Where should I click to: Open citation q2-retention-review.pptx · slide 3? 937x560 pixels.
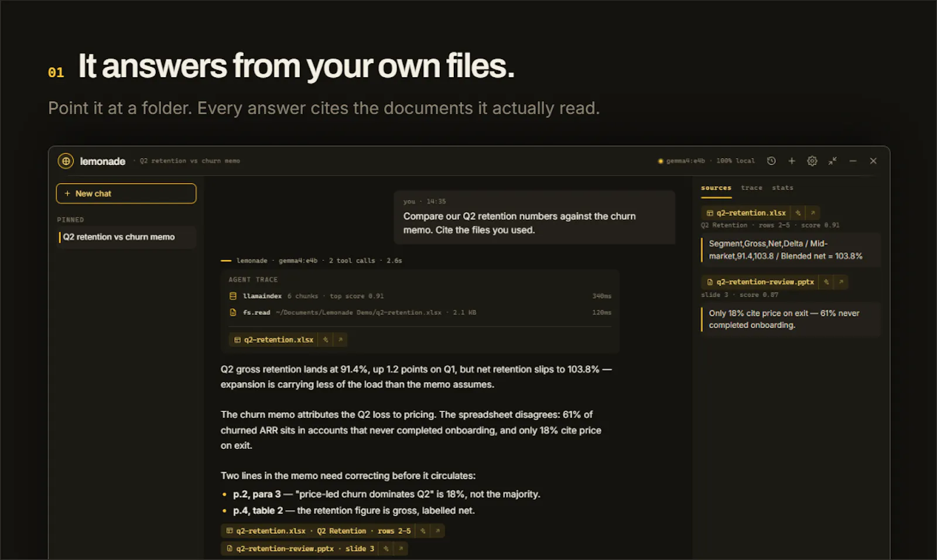[300, 548]
